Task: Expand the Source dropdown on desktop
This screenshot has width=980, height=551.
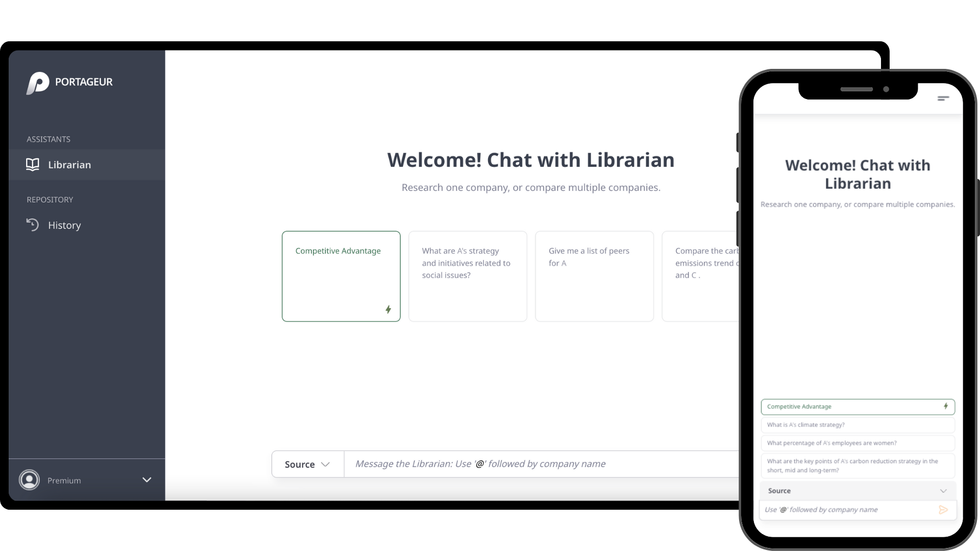Action: (x=307, y=464)
